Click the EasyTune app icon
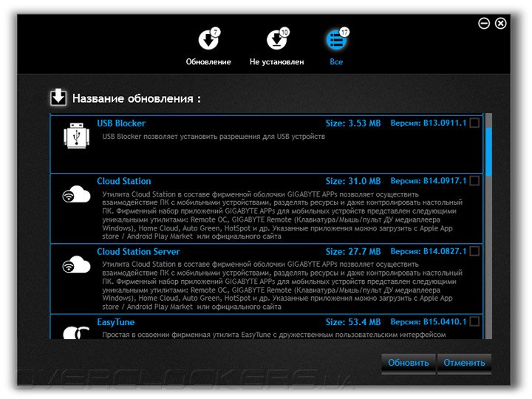The width and height of the screenshot is (532, 399). point(76,332)
